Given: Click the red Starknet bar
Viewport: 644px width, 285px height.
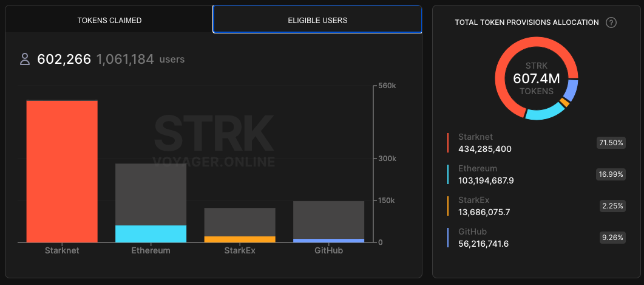Looking at the screenshot, I should 62,171.
